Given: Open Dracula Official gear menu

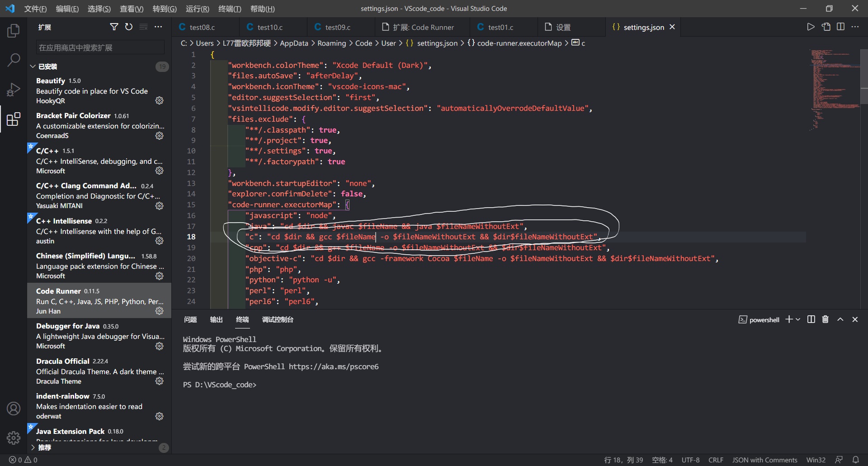Looking at the screenshot, I should tap(159, 381).
